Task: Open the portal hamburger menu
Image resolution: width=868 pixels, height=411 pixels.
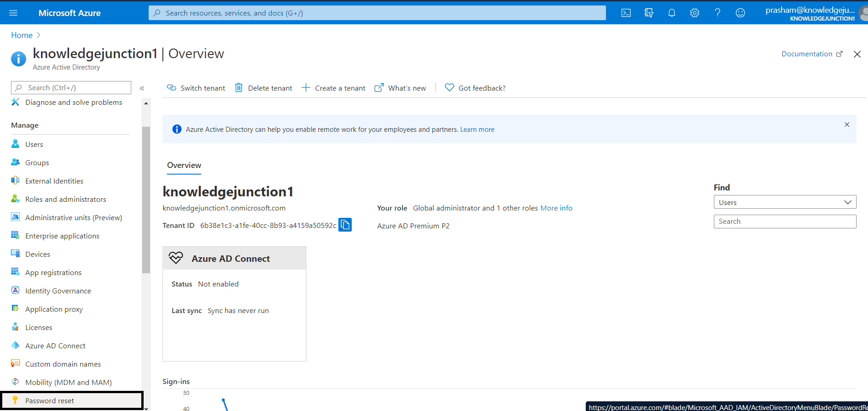Action: (x=13, y=13)
